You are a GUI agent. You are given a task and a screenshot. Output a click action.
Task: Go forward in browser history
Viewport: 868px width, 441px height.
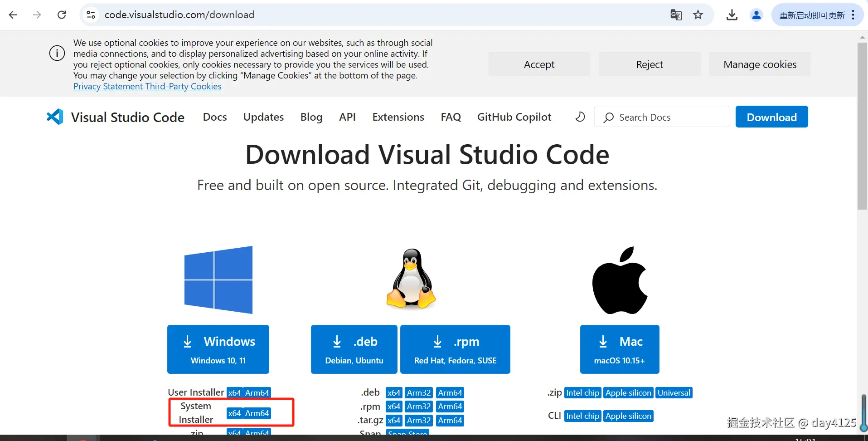pyautogui.click(x=37, y=15)
